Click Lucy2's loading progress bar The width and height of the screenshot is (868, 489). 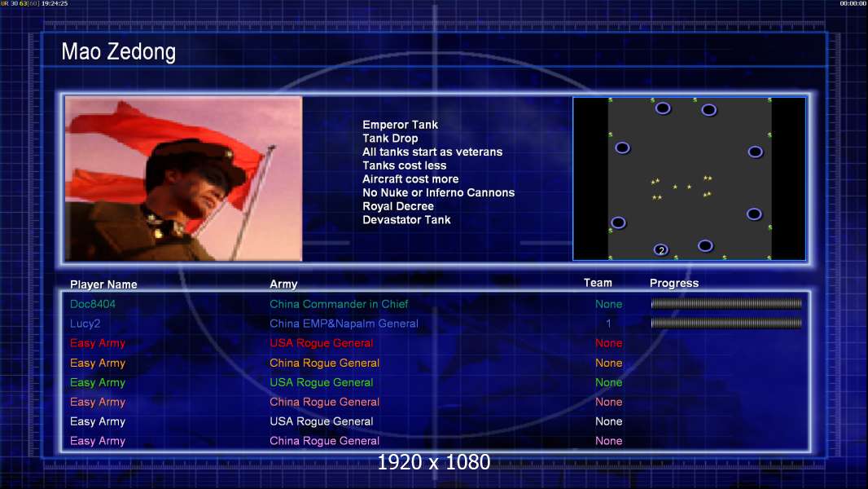[x=726, y=323]
